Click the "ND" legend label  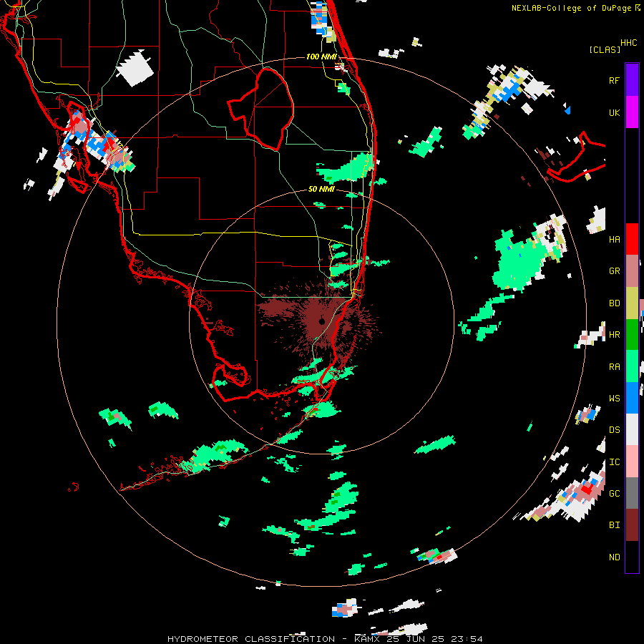coord(614,557)
